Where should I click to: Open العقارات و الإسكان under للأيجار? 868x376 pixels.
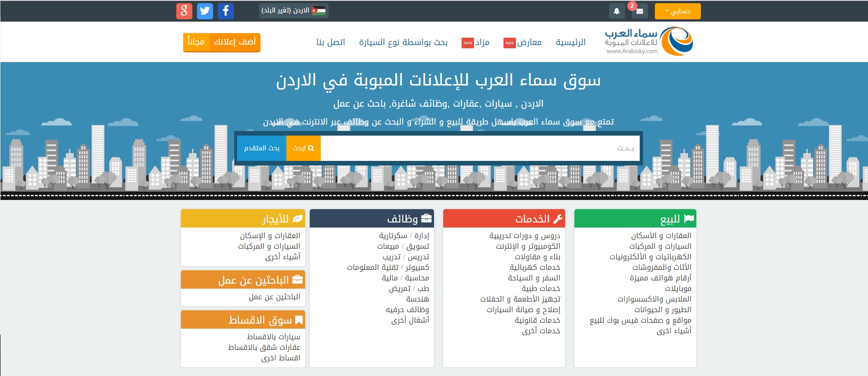(270, 236)
